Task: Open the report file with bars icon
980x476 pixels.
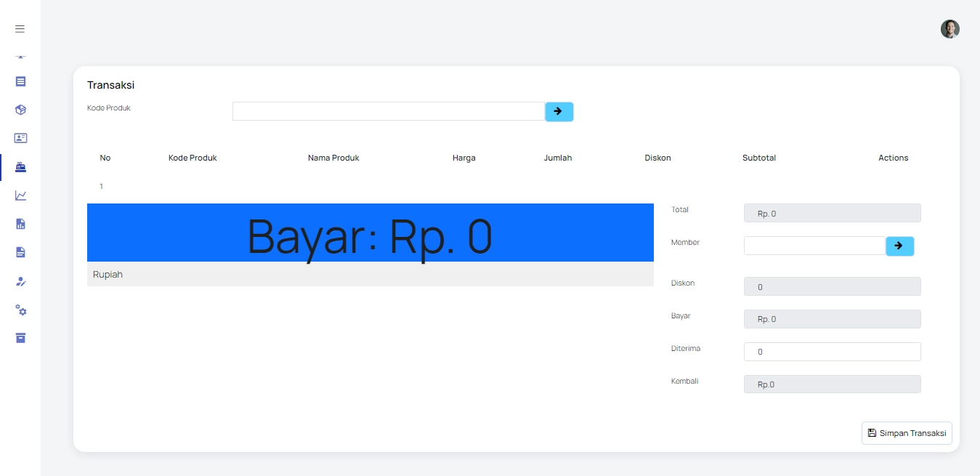Action: [20, 224]
